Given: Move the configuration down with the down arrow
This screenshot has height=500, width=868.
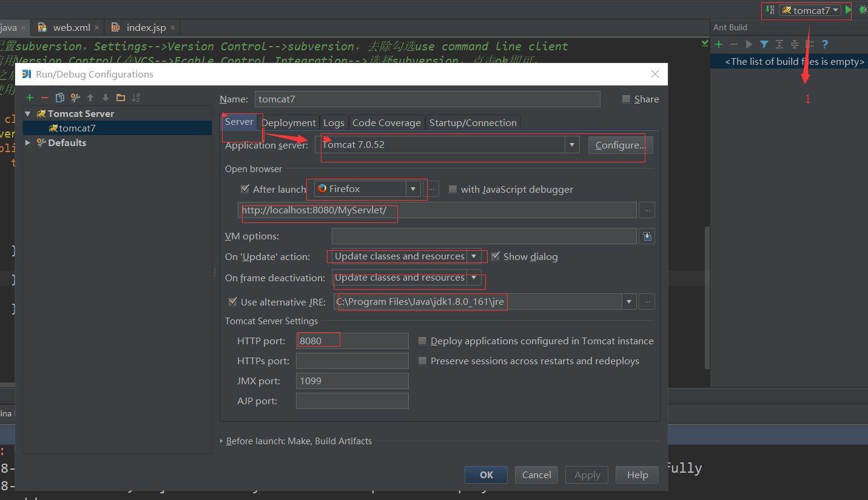Looking at the screenshot, I should [106, 98].
